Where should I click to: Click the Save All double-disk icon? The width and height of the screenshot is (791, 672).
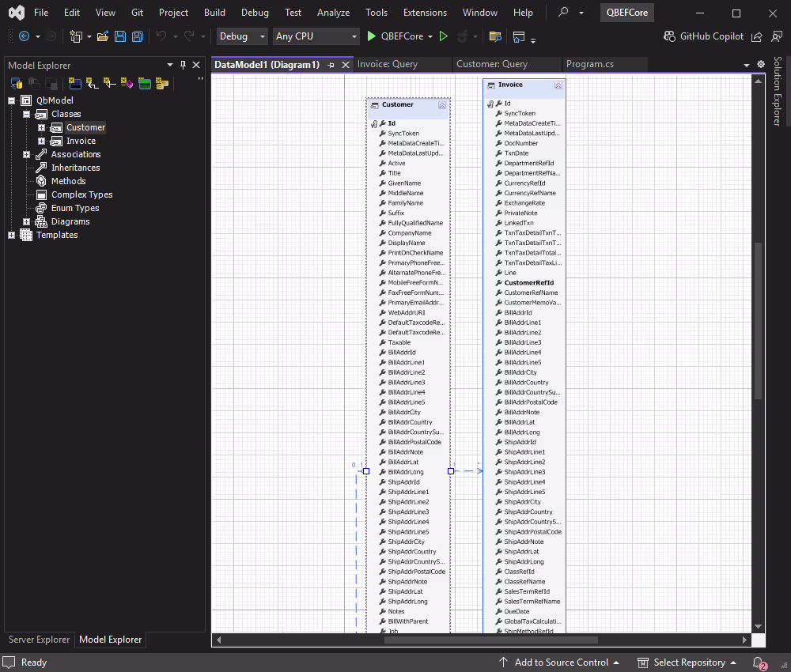click(x=137, y=36)
